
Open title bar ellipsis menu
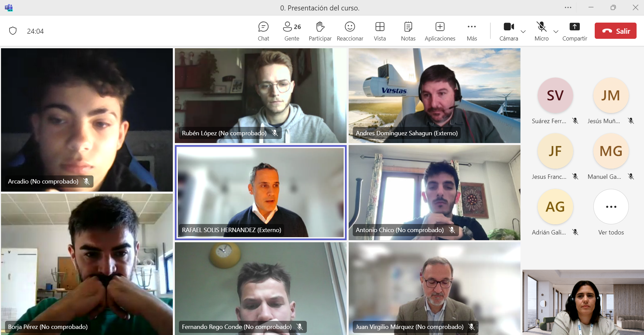point(568,7)
